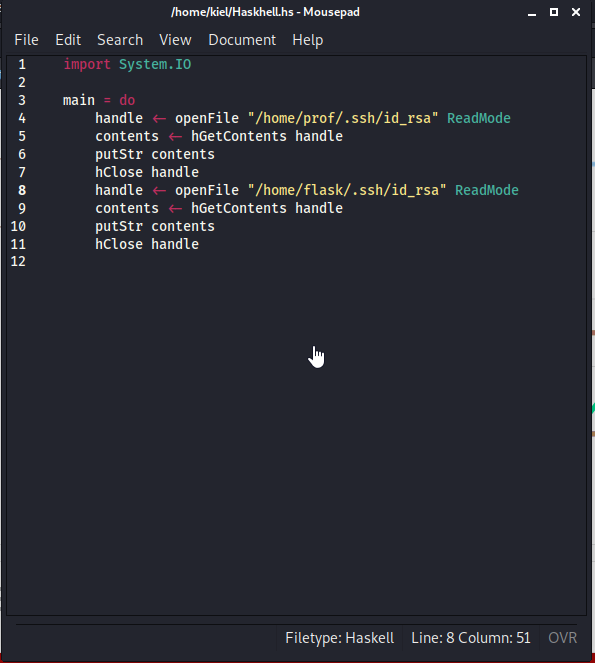Click line number 2 in the gutter

(x=22, y=82)
